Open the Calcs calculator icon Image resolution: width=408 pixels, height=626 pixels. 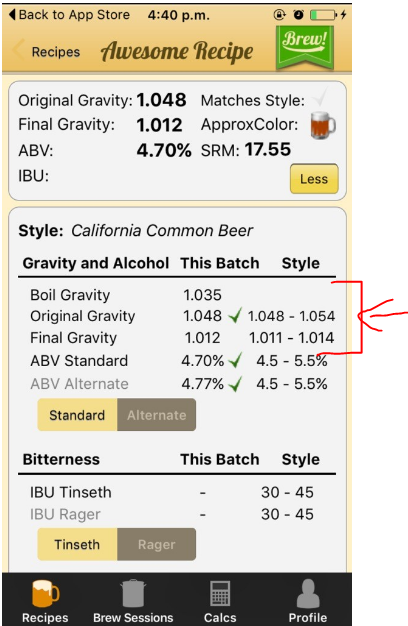(220, 594)
